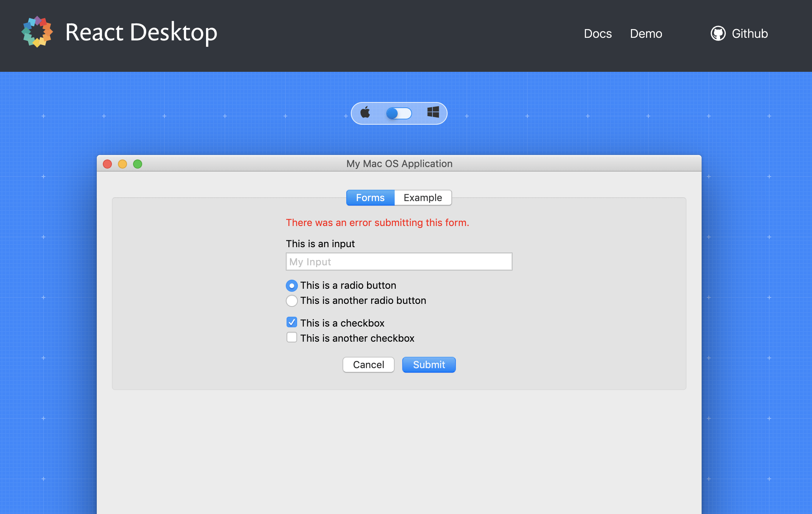The height and width of the screenshot is (514, 812).
Task: Click the React Desktop logo icon
Action: 37,32
